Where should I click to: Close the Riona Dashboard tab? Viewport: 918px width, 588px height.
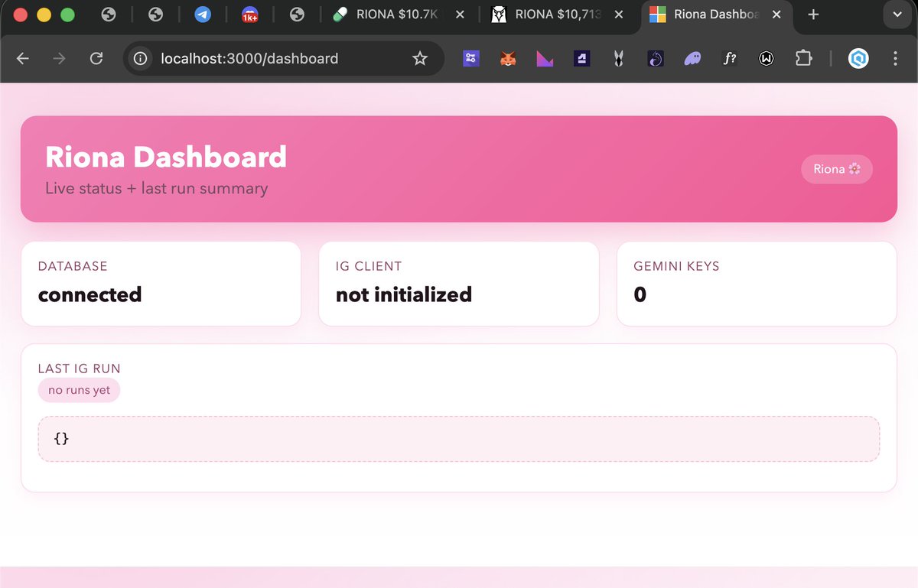click(x=778, y=15)
